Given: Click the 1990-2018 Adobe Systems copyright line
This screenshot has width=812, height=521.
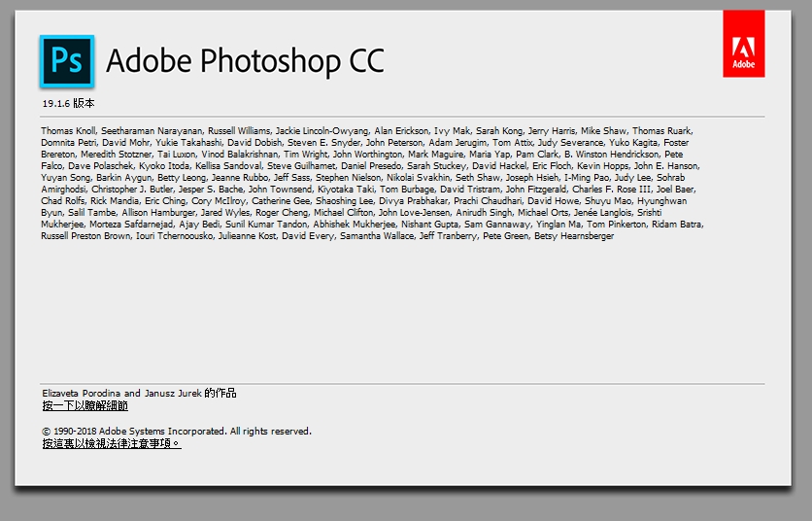Looking at the screenshot, I should coord(177,432).
